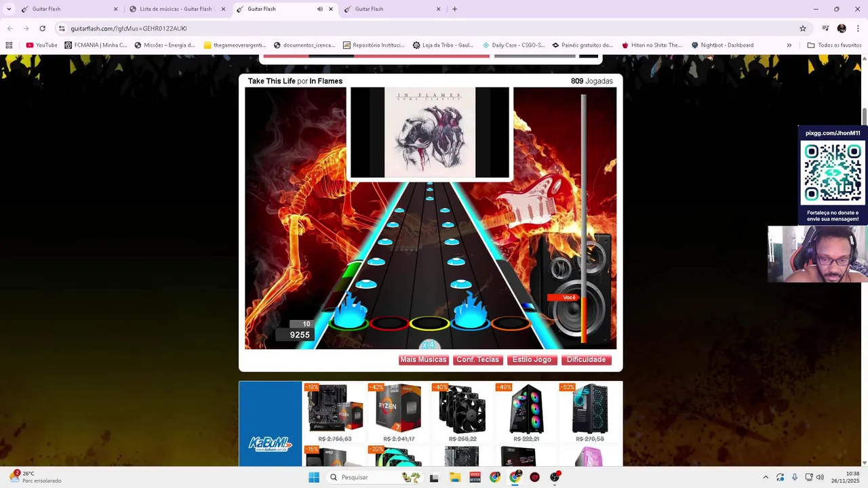Open the Chrome profile avatar
The image size is (868, 488).
click(842, 28)
